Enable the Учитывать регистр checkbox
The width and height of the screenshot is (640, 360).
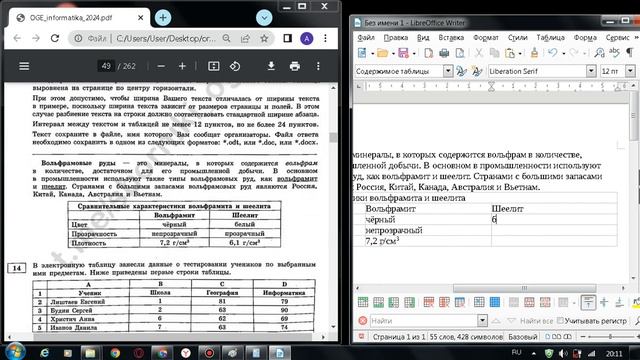click(560, 320)
